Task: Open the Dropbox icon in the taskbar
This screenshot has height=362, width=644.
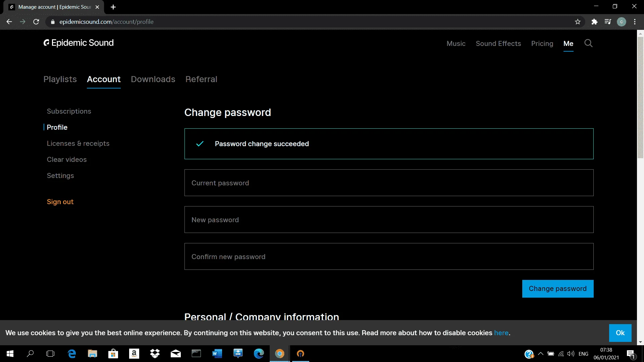Action: [155, 354]
